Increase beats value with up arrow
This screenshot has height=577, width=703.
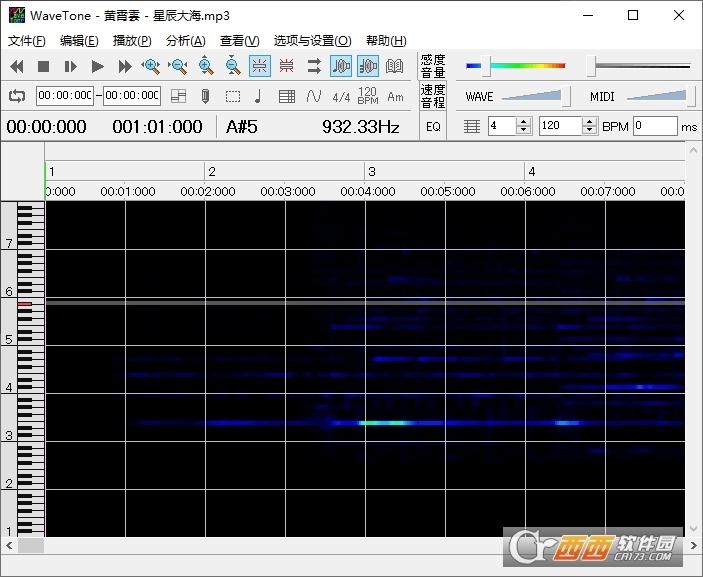(x=523, y=121)
